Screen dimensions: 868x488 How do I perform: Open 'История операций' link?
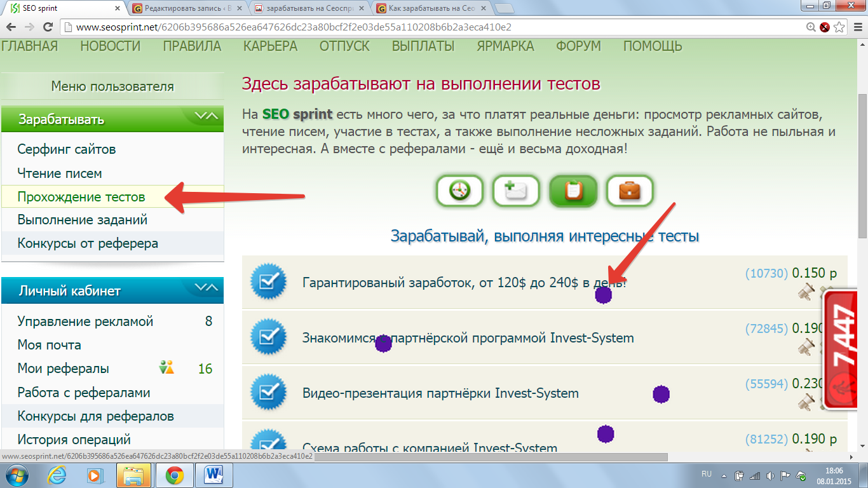click(x=74, y=440)
